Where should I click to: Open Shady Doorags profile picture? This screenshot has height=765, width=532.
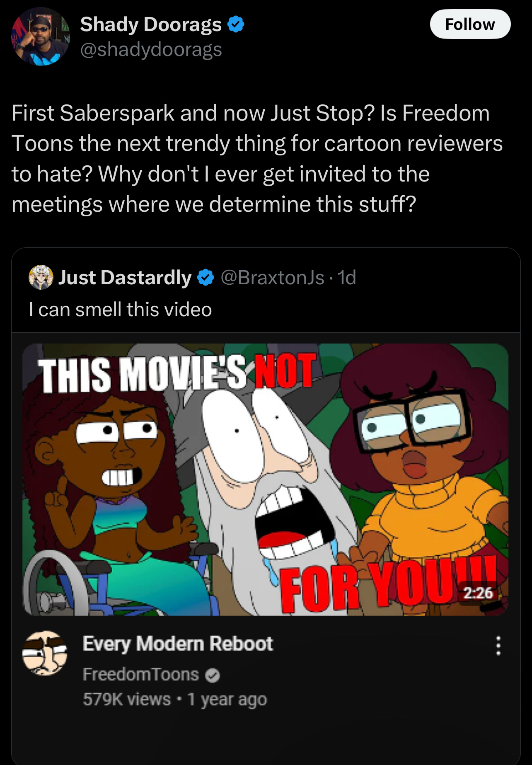(x=41, y=36)
